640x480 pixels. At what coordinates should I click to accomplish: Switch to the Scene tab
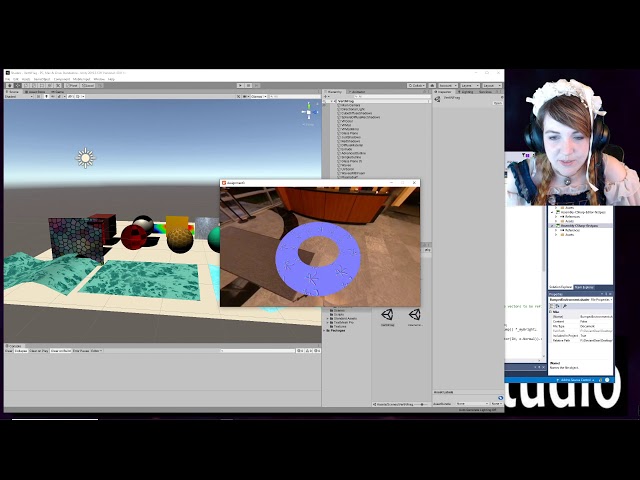(13, 91)
